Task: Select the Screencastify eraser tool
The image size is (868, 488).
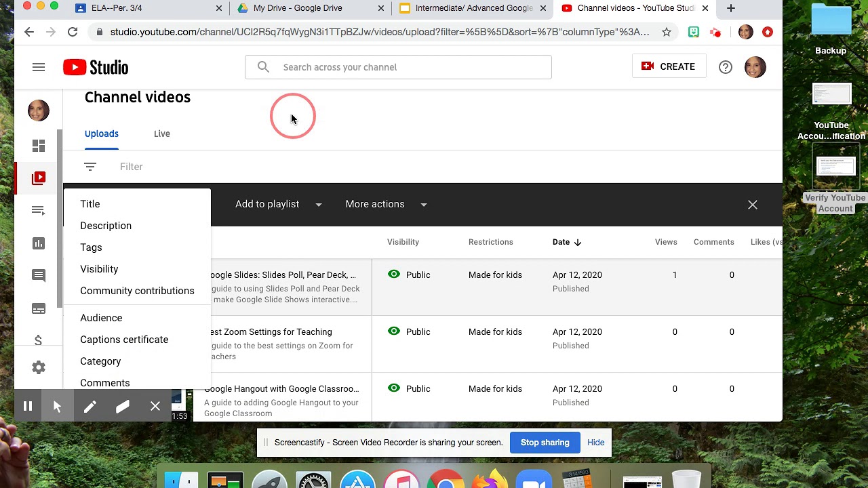Action: [x=123, y=407]
